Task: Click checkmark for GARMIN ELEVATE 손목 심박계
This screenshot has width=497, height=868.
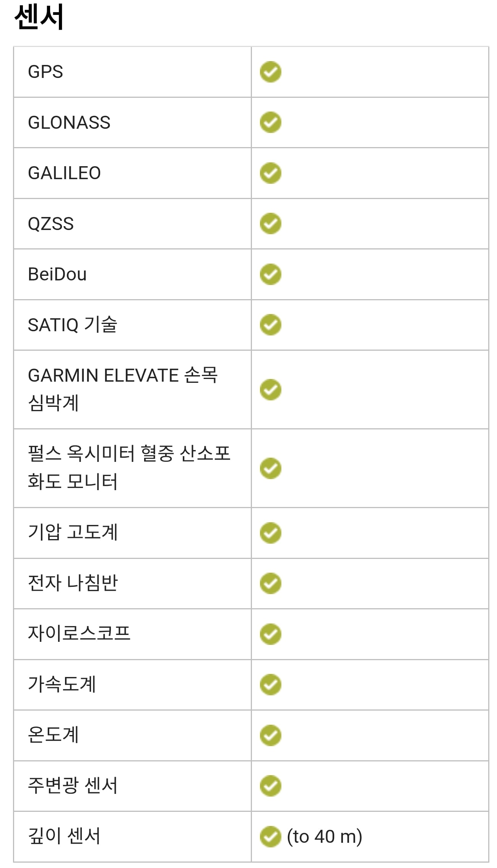Action: pyautogui.click(x=270, y=390)
